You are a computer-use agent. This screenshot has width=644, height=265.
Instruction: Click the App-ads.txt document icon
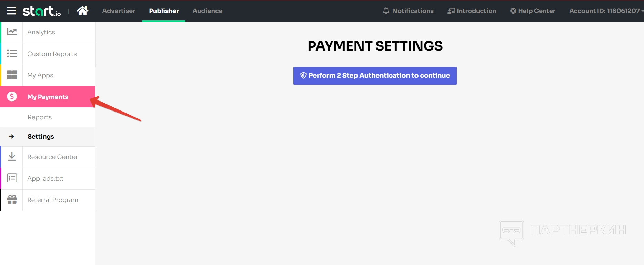(12, 178)
